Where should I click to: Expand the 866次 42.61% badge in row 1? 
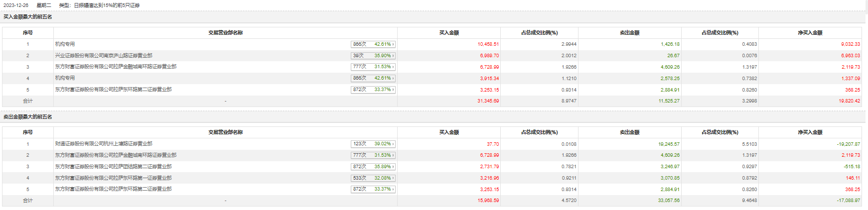point(373,44)
